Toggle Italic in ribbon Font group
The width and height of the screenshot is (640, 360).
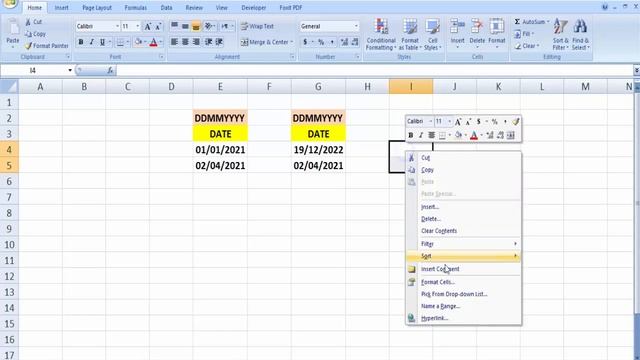coord(91,42)
